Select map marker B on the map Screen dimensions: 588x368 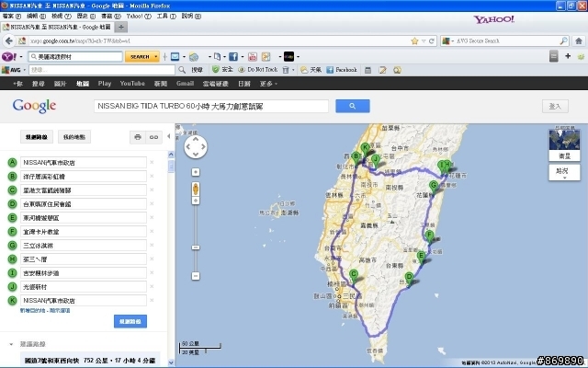coord(356,157)
